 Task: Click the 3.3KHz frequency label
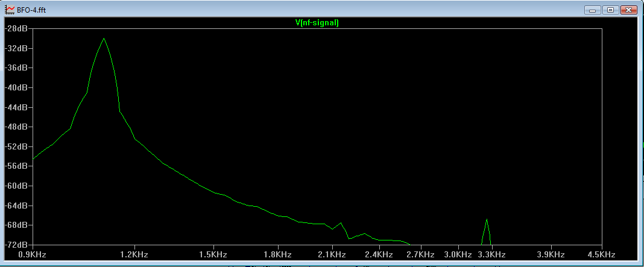click(491, 255)
